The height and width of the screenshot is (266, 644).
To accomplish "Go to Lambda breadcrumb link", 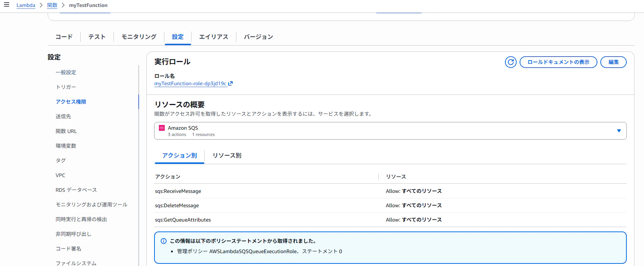I will click(26, 5).
